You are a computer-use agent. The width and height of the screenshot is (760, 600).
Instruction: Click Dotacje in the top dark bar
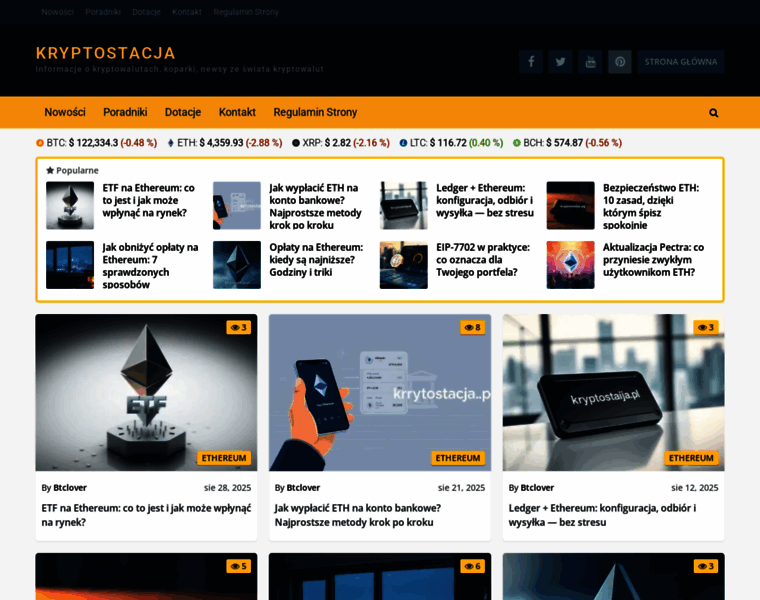point(146,12)
